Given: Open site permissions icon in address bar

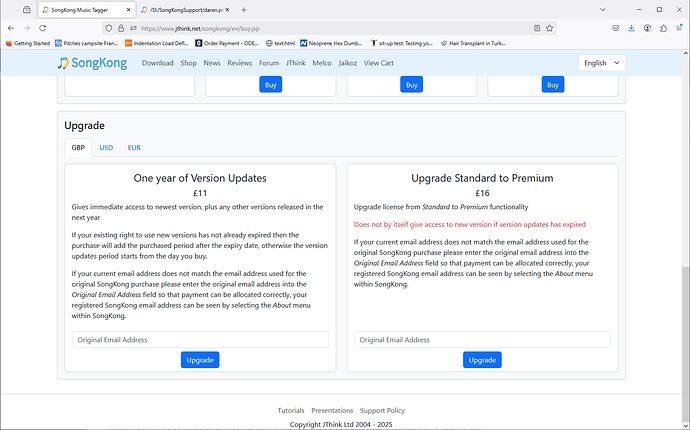Looking at the screenshot, I should [x=133, y=28].
